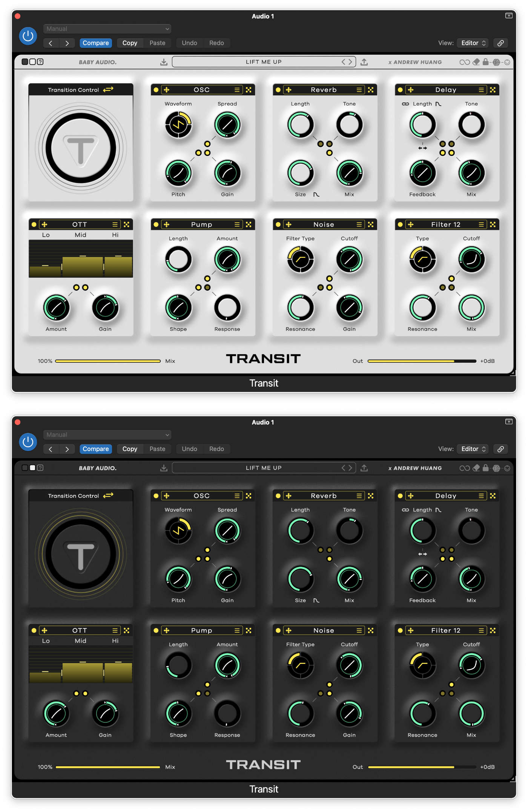Viewport: 528px width, 812px height.
Task: Toggle plugin power button in light-theme window
Action: pos(28,36)
